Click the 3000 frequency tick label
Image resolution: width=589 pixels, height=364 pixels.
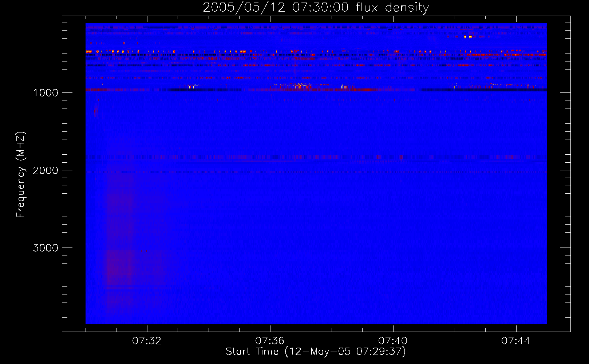(46, 248)
